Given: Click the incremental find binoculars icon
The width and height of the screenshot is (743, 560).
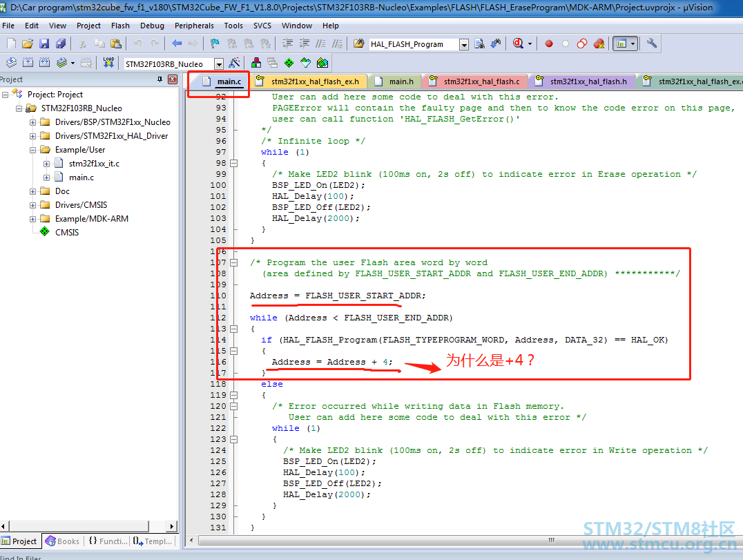Looking at the screenshot, I should click(496, 44).
